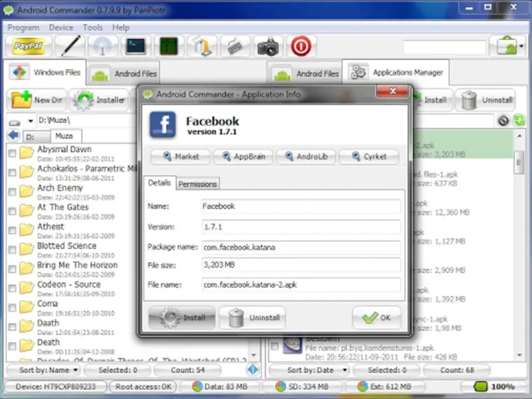
Task: Click the blue info diamond icon
Action: (x=253, y=370)
